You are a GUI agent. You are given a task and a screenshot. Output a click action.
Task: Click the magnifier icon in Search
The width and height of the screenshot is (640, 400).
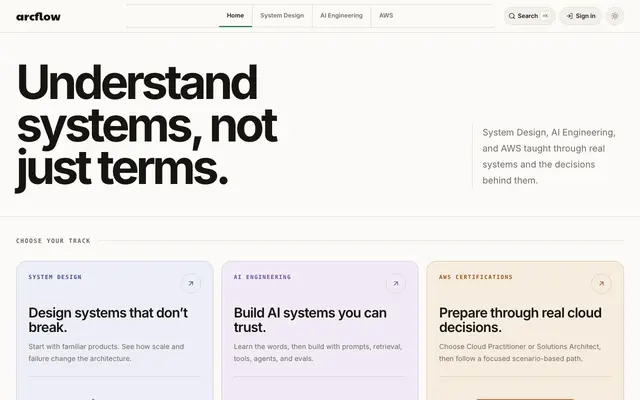[512, 16]
